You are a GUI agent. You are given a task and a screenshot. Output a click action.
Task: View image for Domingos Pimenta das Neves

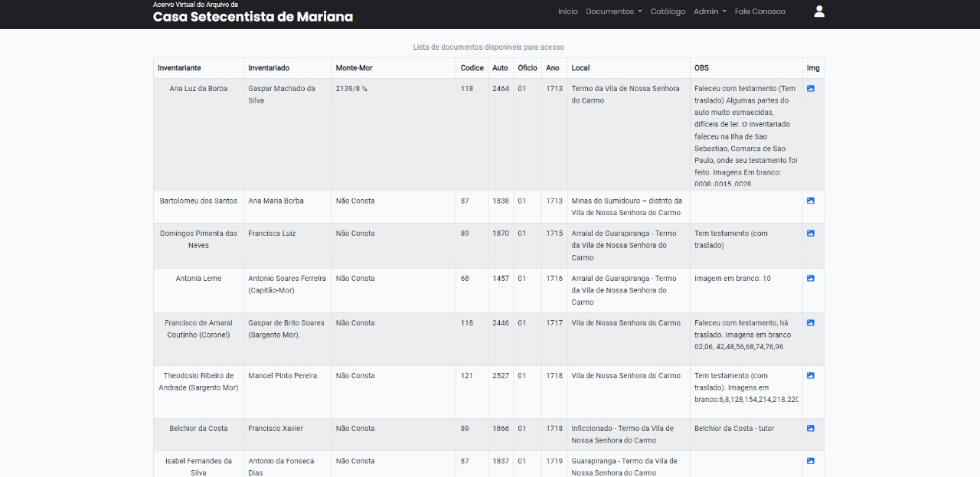coord(810,234)
